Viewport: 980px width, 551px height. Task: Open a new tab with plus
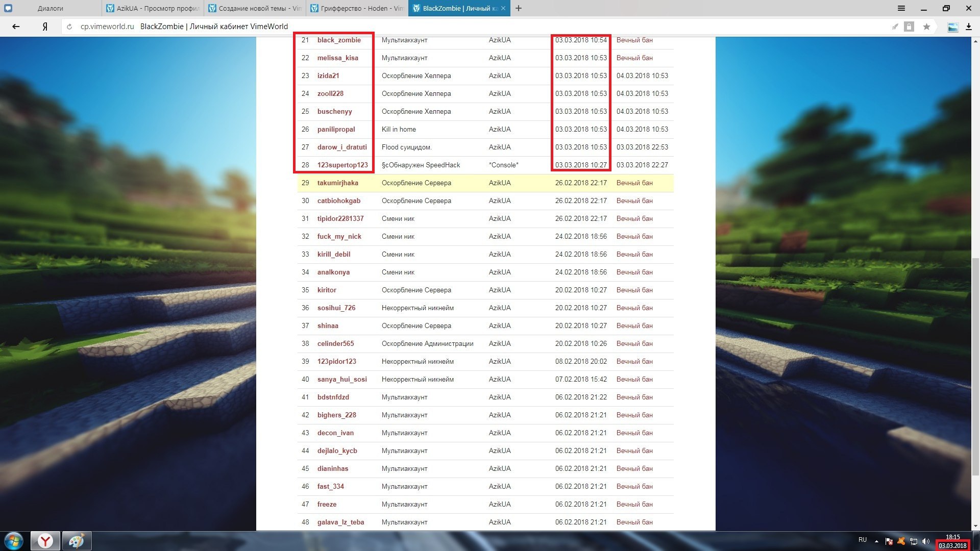[x=519, y=8]
